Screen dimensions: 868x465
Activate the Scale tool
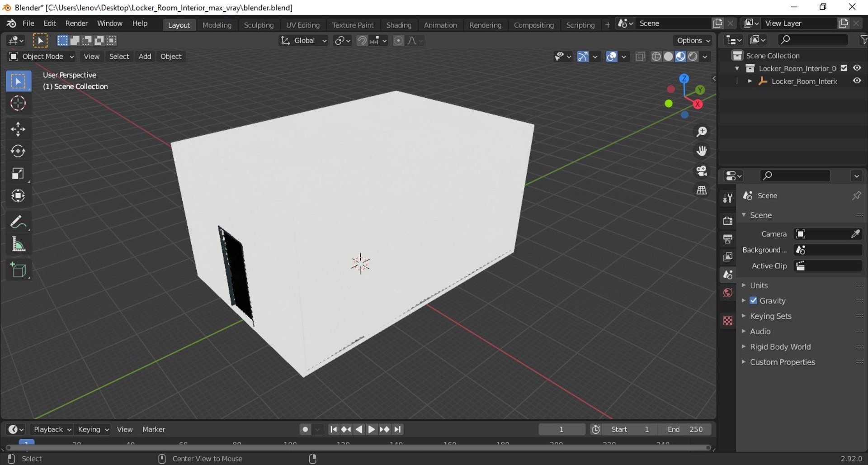pyautogui.click(x=18, y=174)
